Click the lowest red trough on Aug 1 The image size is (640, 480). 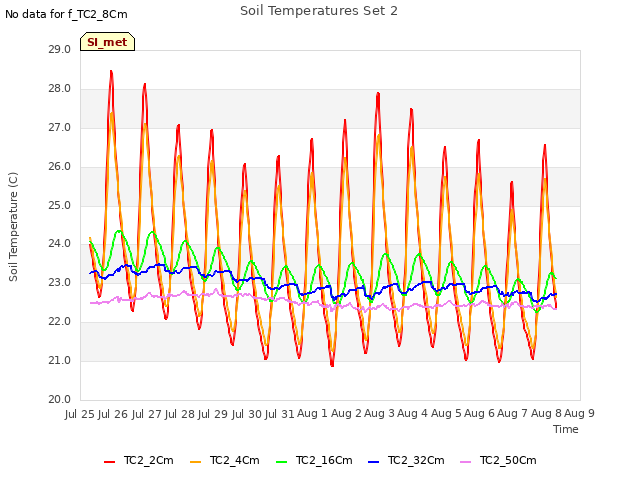click(x=332, y=365)
